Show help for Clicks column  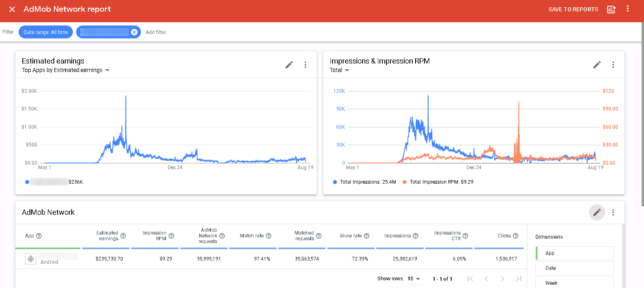tap(516, 236)
